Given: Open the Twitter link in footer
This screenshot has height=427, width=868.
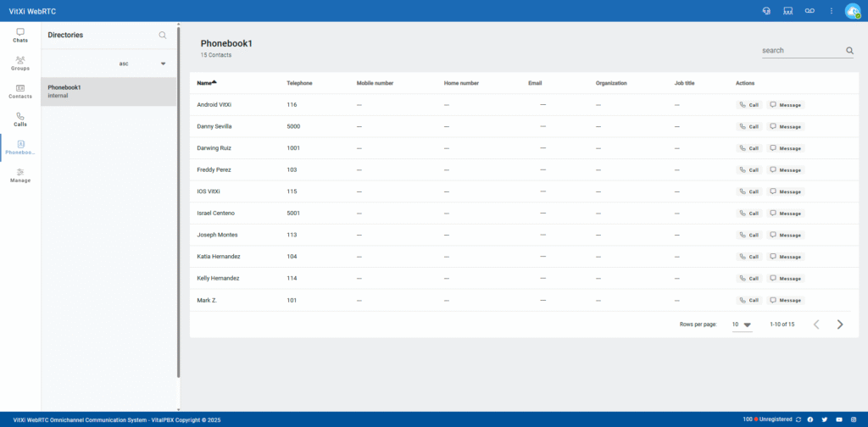Looking at the screenshot, I should pyautogui.click(x=825, y=419).
